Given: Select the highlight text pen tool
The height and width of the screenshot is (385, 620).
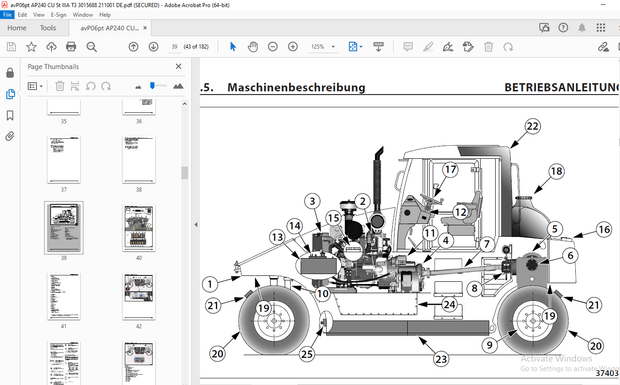Looking at the screenshot, I should (x=428, y=47).
